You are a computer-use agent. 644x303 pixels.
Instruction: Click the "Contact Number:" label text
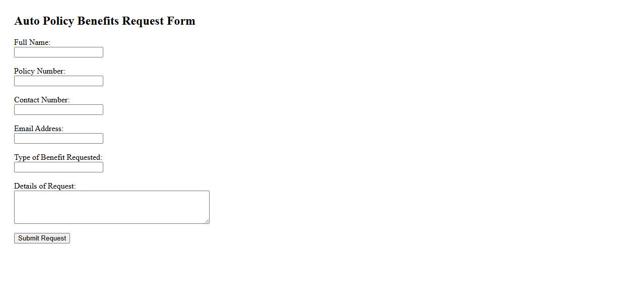click(42, 100)
